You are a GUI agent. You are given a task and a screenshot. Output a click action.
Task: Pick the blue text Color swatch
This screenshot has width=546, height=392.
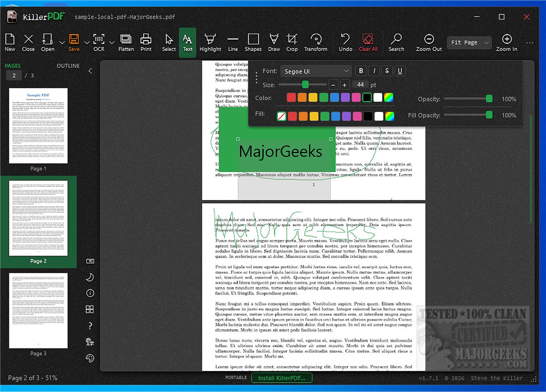(x=334, y=97)
